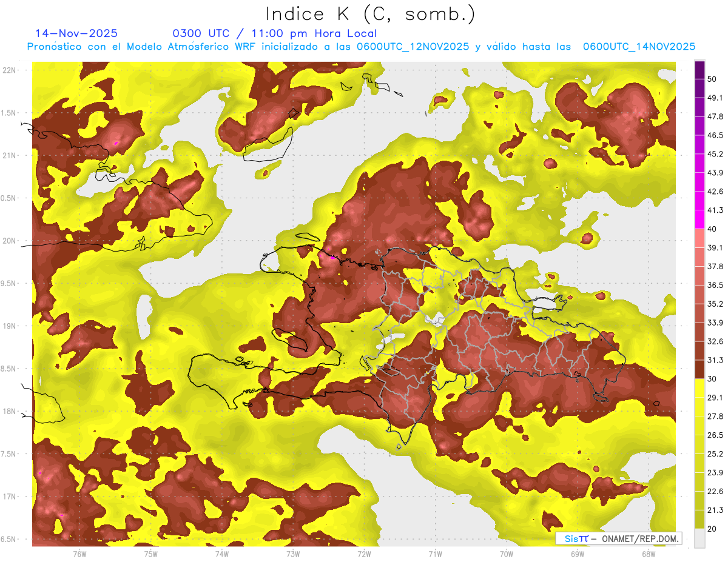Viewport: 728px width, 562px height.
Task: Click the '74W' longitude axis label
Action: pos(221,554)
